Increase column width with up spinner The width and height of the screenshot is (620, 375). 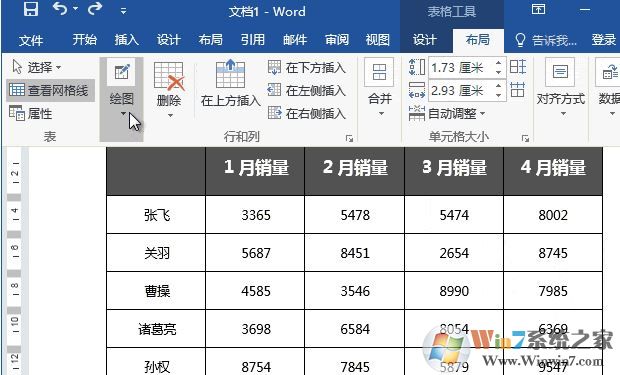click(499, 86)
